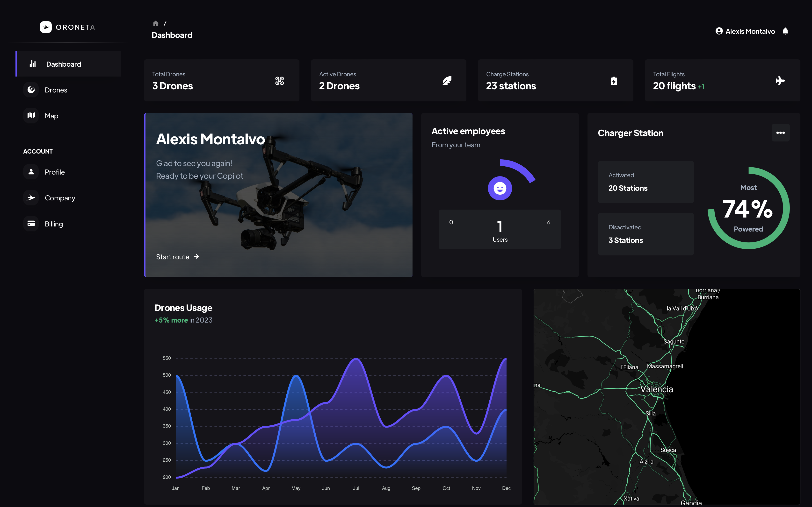Click the Oroneta logo icon
This screenshot has width=812, height=507.
click(46, 27)
